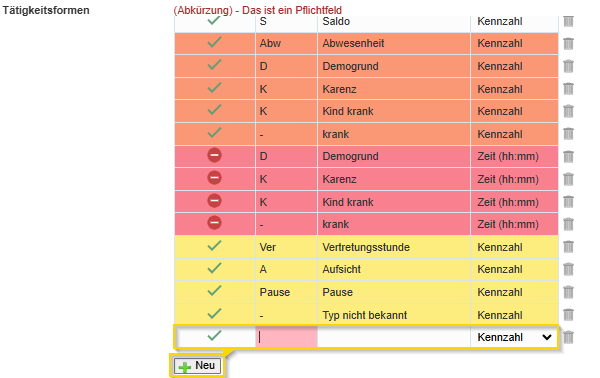The width and height of the screenshot is (600, 378).
Task: Delete the Pause row using trash icon
Action: (568, 292)
